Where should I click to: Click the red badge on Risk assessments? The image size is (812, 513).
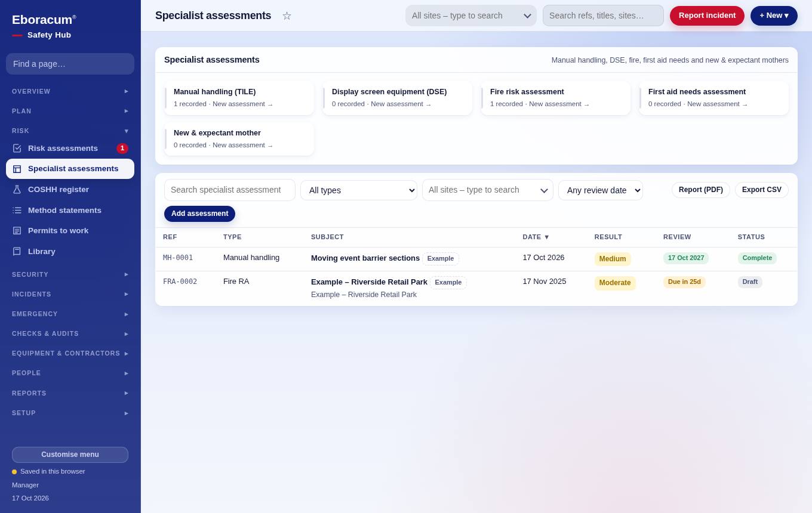click(122, 149)
